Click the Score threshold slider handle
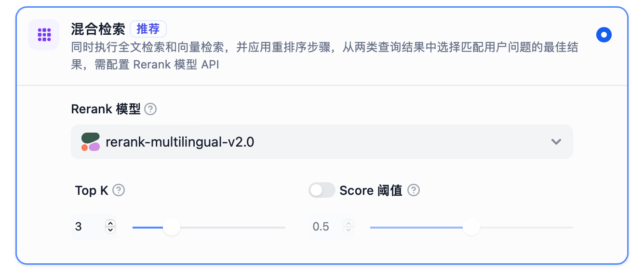The image size is (644, 271). click(471, 227)
